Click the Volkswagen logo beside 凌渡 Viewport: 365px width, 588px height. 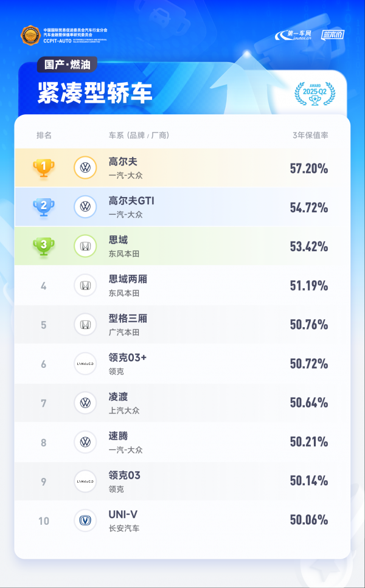click(85, 403)
